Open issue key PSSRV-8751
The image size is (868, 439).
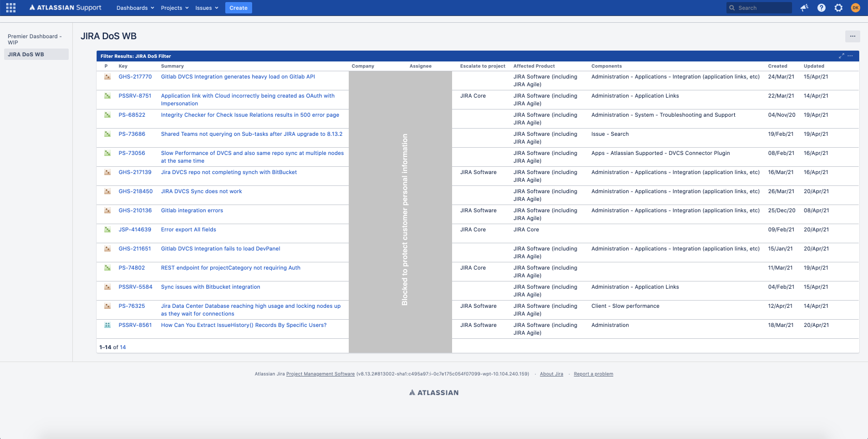[x=135, y=96]
